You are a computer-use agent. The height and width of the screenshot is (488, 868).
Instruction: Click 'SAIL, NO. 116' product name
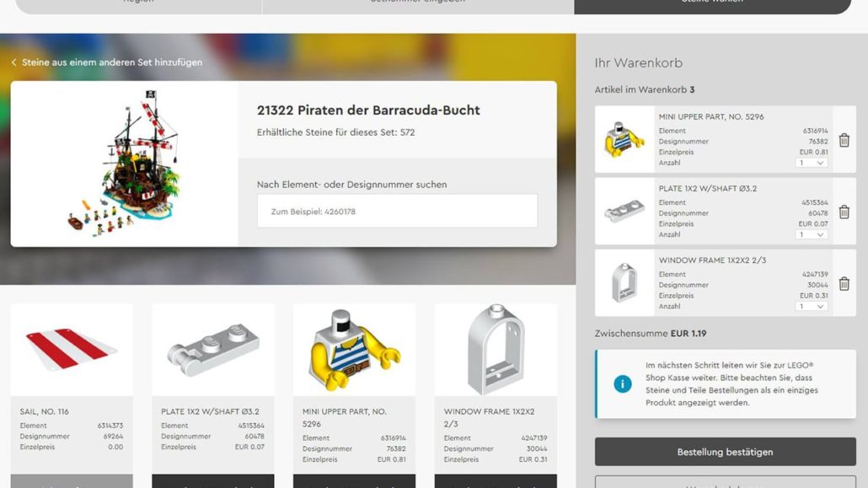click(45, 411)
